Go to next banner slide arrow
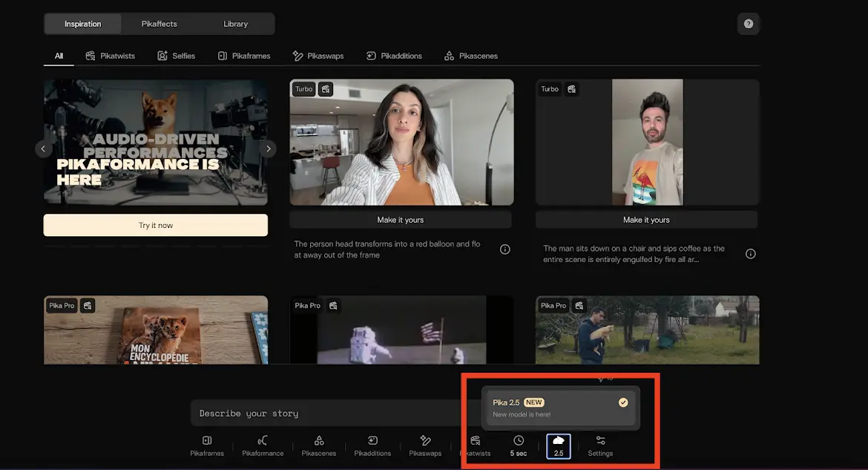Image resolution: width=868 pixels, height=470 pixels. (x=268, y=149)
